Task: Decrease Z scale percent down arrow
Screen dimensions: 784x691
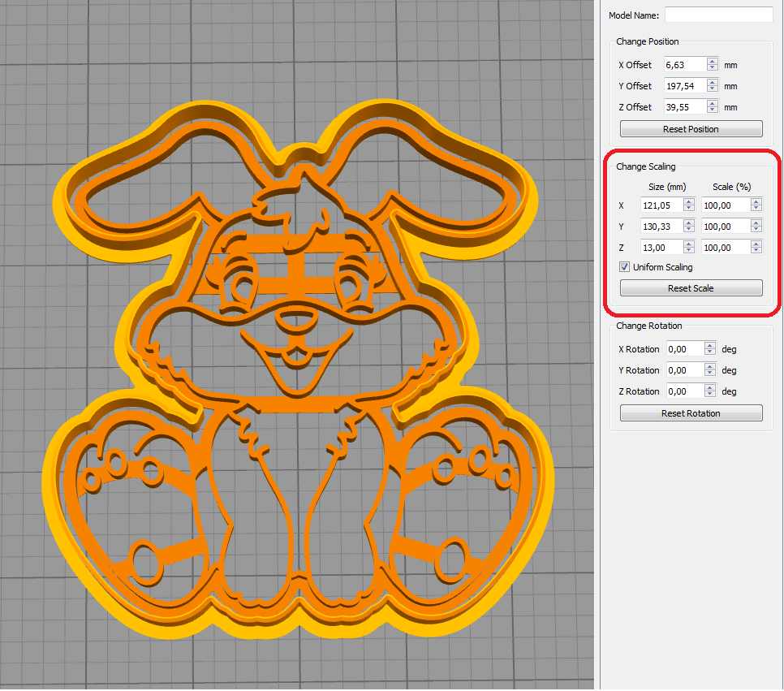Action: tap(756, 251)
